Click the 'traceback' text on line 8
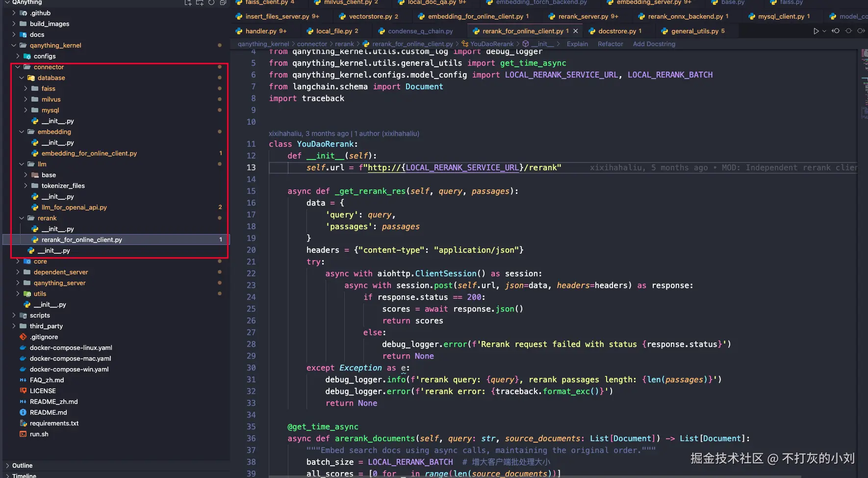This screenshot has width=868, height=478. 323,98
